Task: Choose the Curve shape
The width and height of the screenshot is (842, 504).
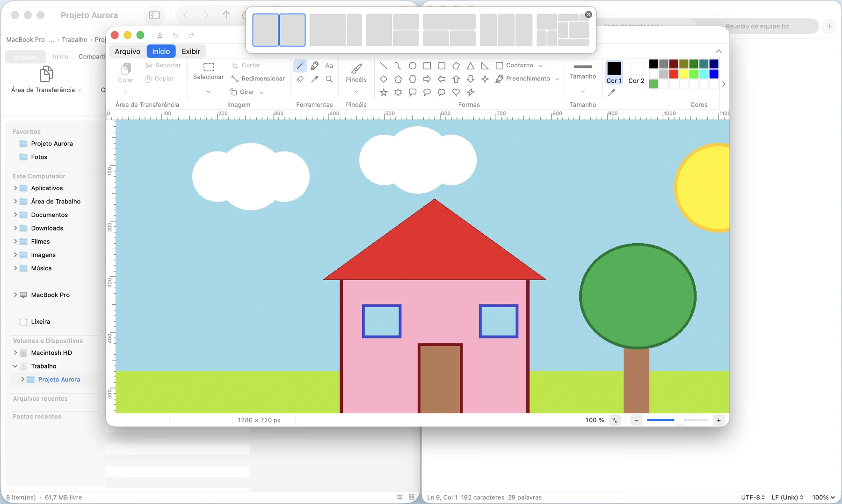Action: click(x=398, y=65)
